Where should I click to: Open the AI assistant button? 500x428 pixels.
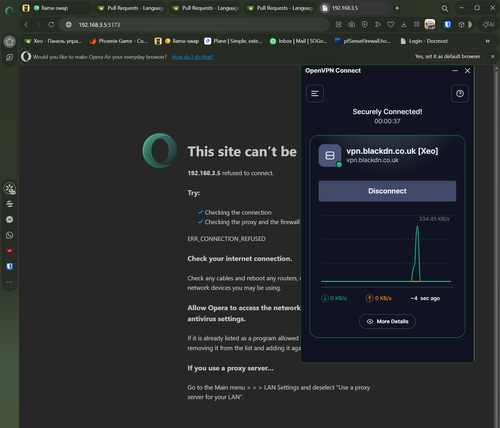[x=488, y=24]
